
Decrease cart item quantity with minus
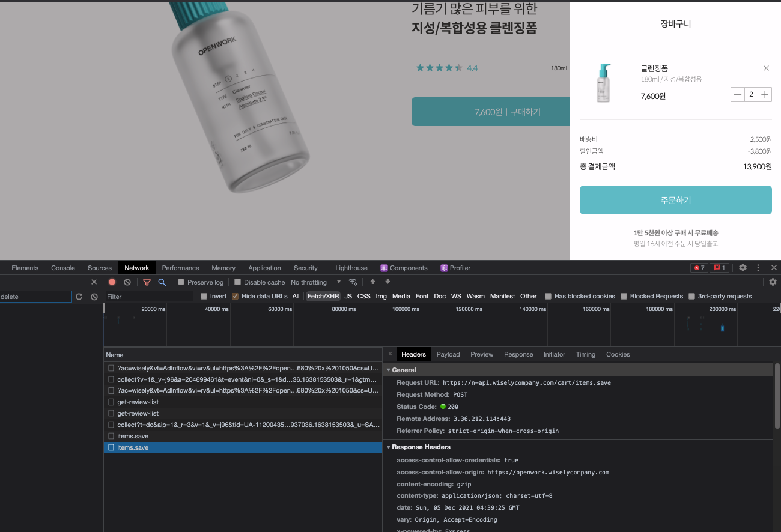click(x=738, y=94)
